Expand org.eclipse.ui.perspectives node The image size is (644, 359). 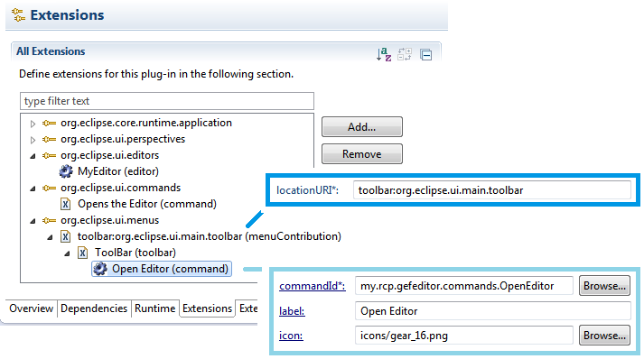[x=33, y=140]
